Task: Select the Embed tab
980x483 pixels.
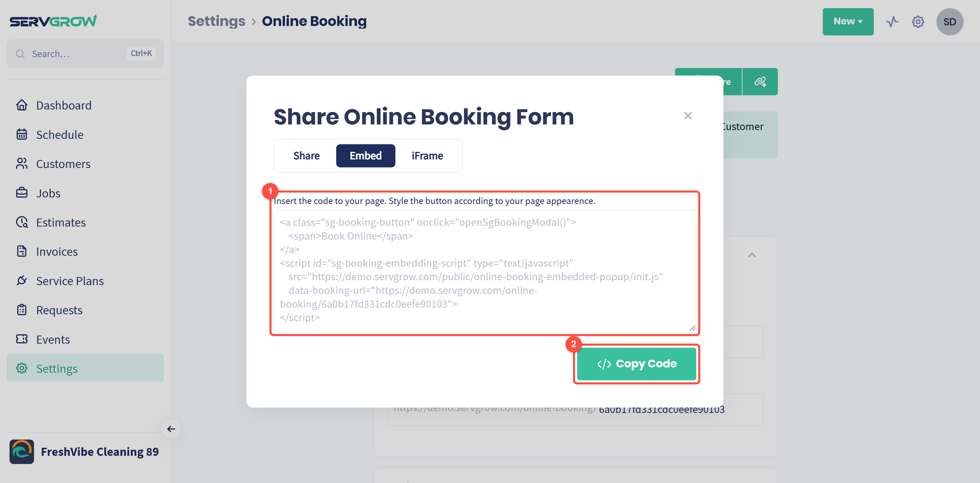Action: (x=365, y=156)
